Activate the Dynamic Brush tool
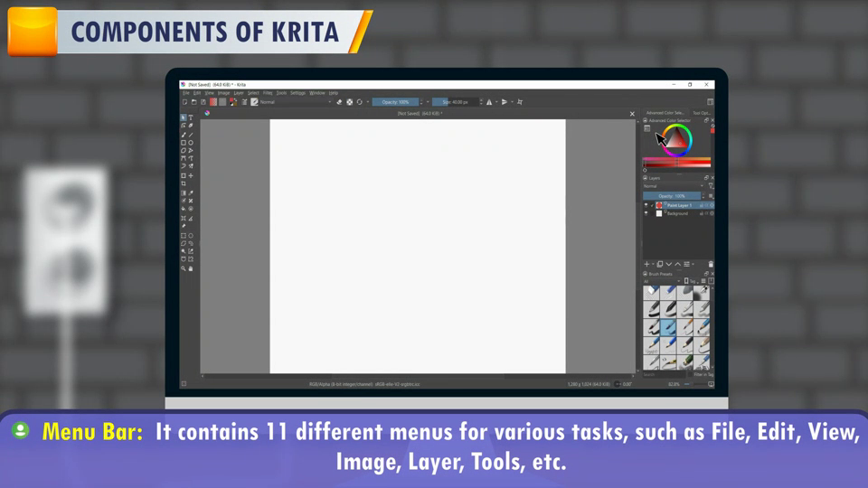 (184, 166)
